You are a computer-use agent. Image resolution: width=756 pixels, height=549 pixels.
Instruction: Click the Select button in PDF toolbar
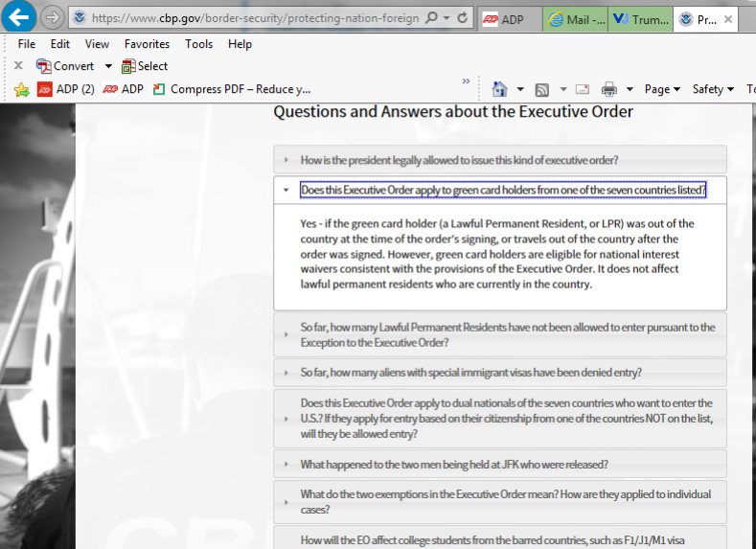point(145,66)
